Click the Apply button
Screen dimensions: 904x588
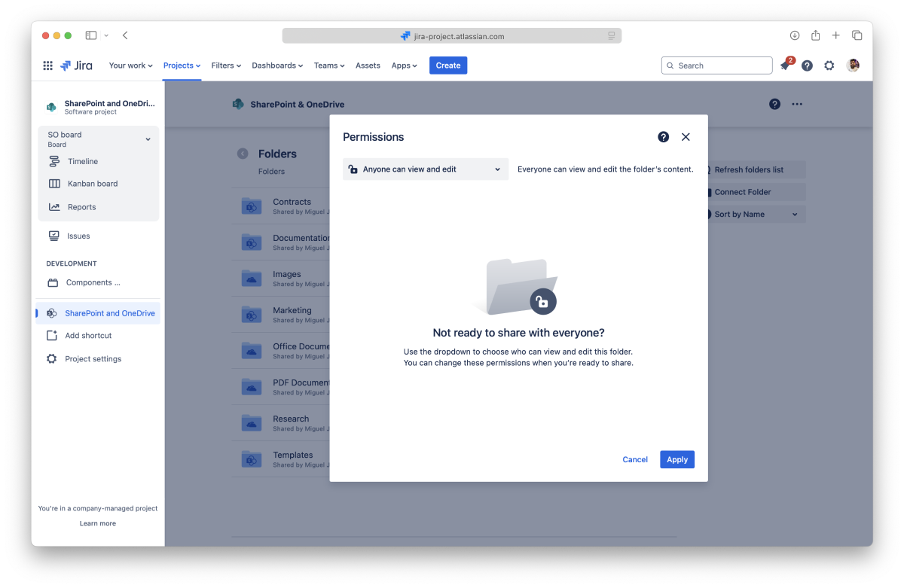coord(676,459)
